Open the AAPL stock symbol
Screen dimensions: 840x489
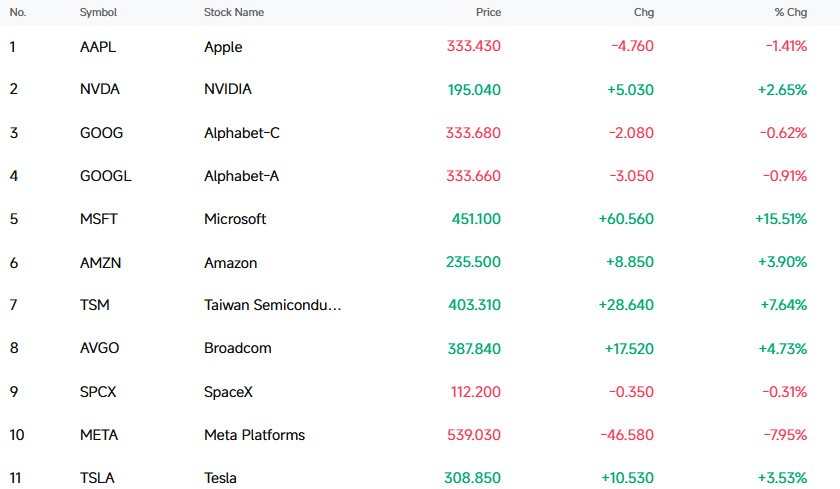coord(98,47)
